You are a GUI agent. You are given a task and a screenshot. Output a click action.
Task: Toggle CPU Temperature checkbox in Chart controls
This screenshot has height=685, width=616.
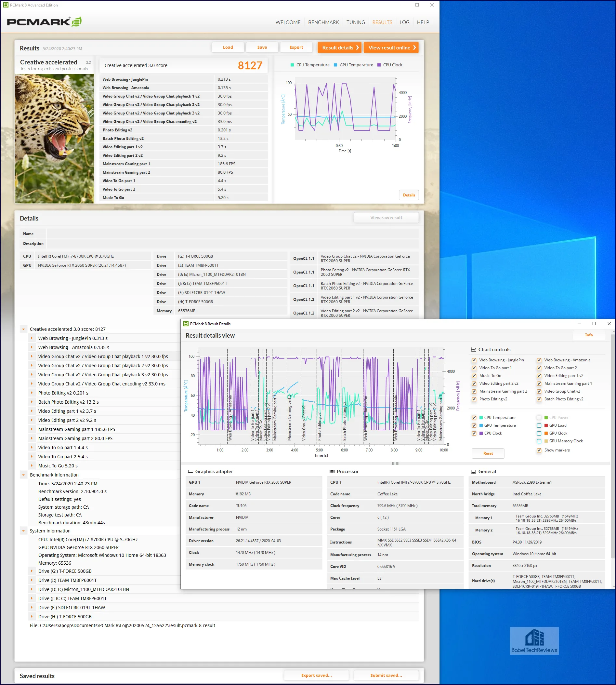[x=474, y=418]
